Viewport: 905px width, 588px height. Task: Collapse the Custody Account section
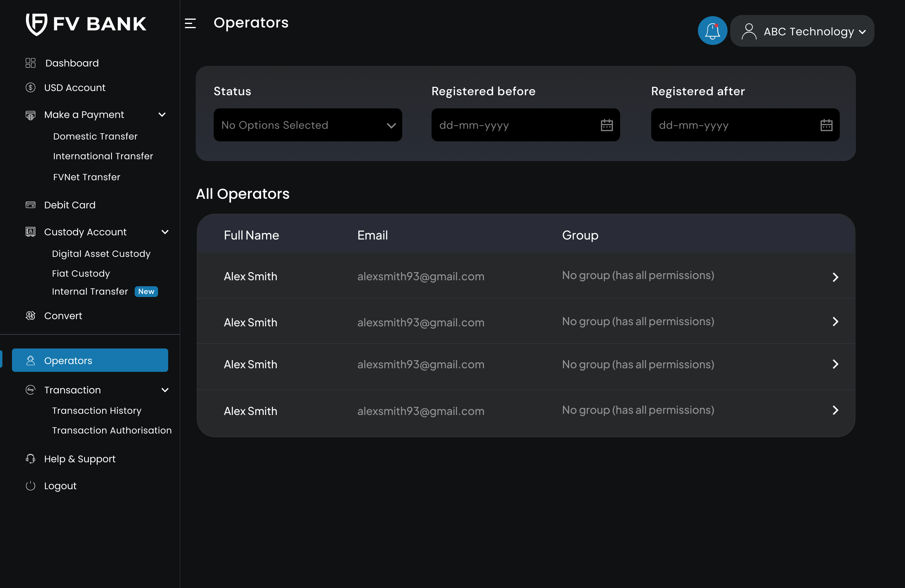click(165, 232)
